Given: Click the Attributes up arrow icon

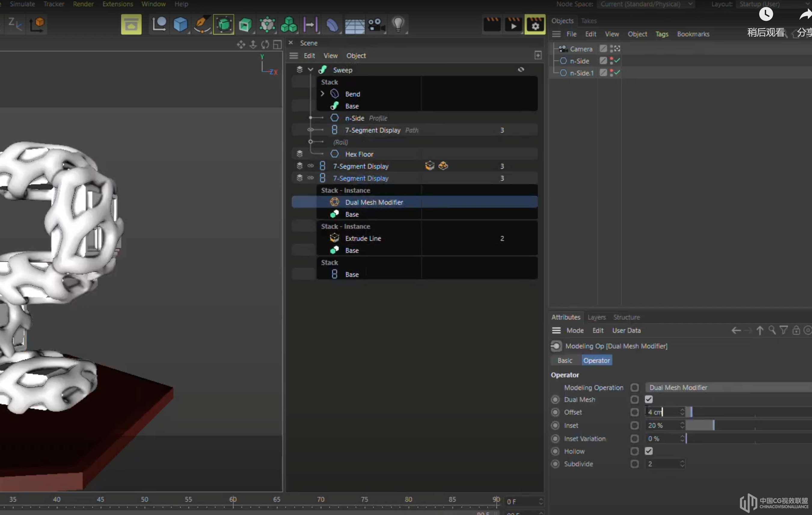Looking at the screenshot, I should [x=760, y=330].
